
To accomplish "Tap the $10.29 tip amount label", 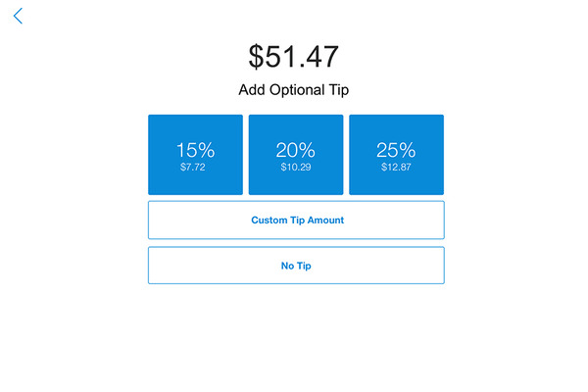I will point(296,167).
